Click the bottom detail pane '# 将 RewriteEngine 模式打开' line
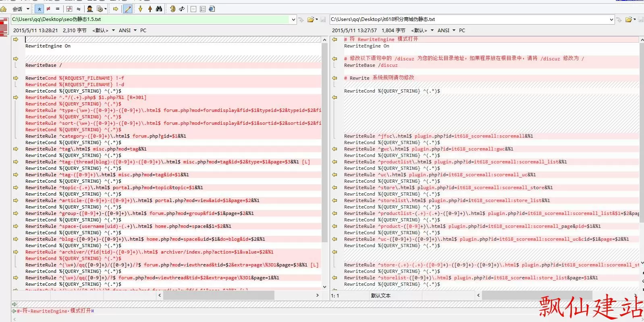Screen dimensions: 644x322 click(x=55, y=311)
